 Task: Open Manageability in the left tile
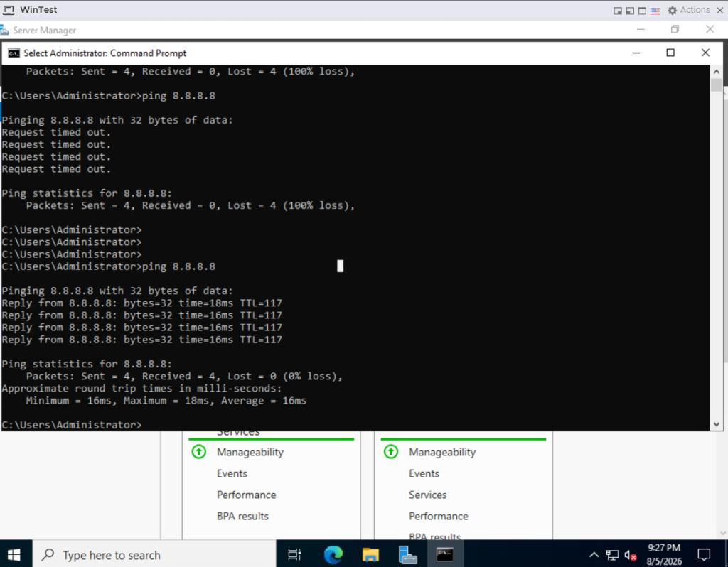[250, 453]
